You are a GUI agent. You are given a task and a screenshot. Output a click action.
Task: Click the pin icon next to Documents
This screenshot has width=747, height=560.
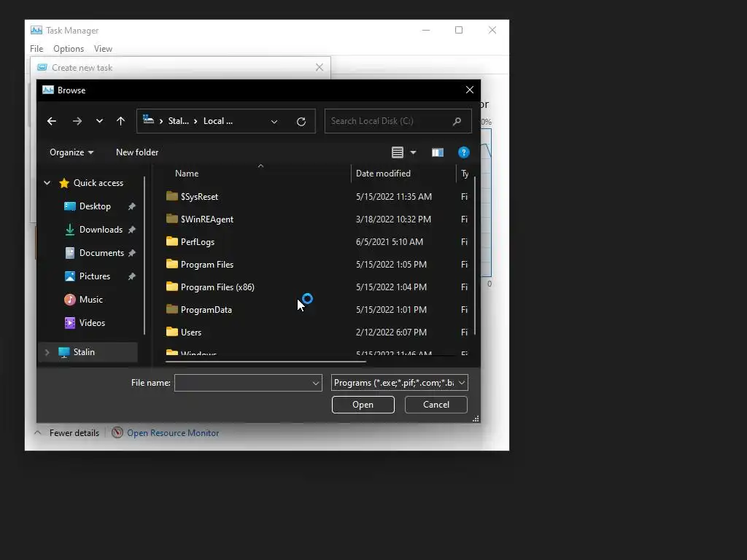(x=131, y=253)
